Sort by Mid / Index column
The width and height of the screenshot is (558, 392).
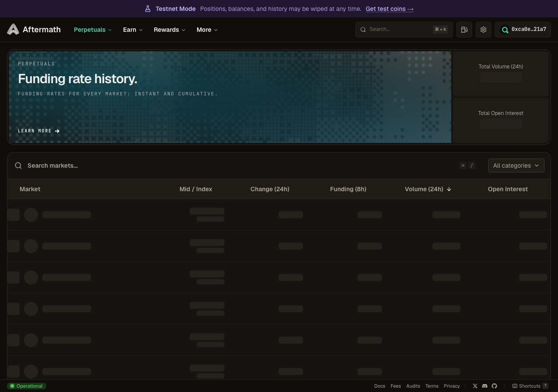click(x=196, y=189)
